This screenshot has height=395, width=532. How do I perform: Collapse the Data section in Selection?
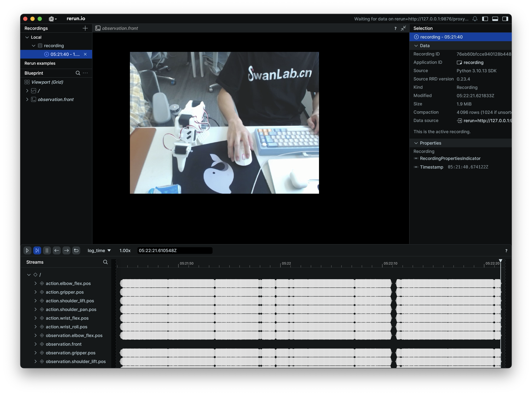coord(416,46)
